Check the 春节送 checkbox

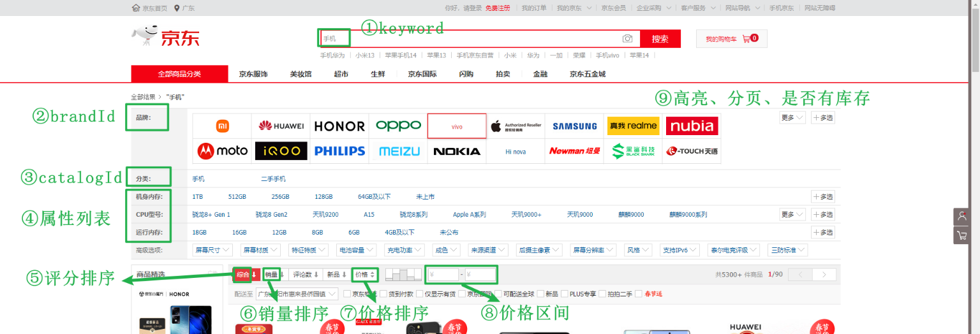[638, 294]
